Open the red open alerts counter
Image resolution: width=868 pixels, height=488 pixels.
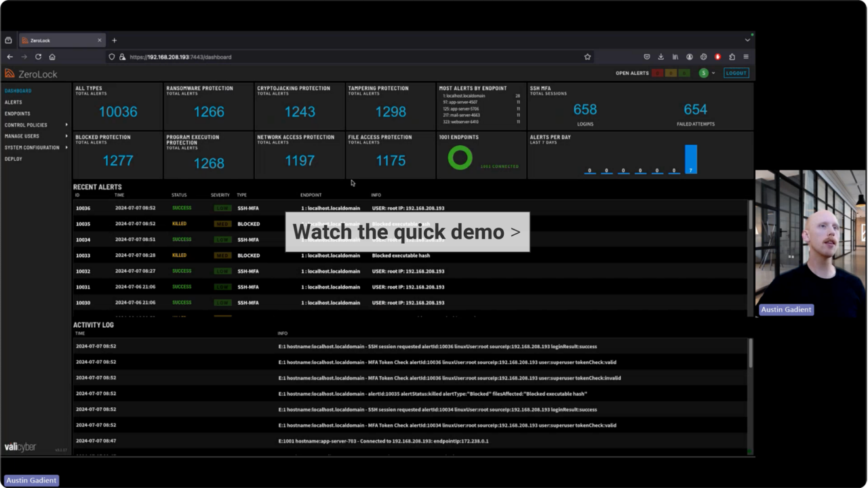[x=656, y=73]
